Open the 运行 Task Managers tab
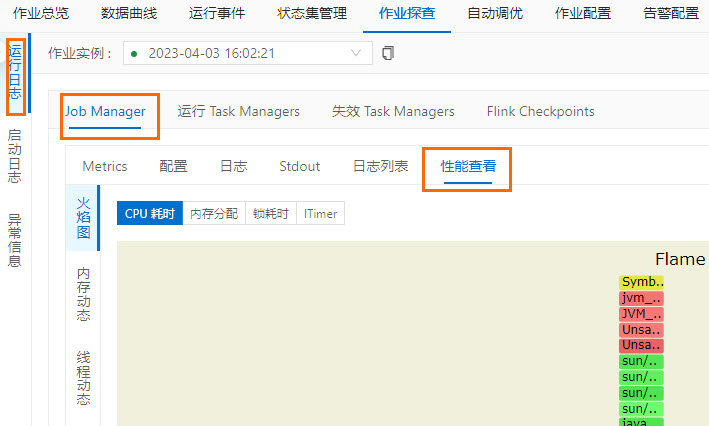This screenshot has width=709, height=426. (238, 111)
